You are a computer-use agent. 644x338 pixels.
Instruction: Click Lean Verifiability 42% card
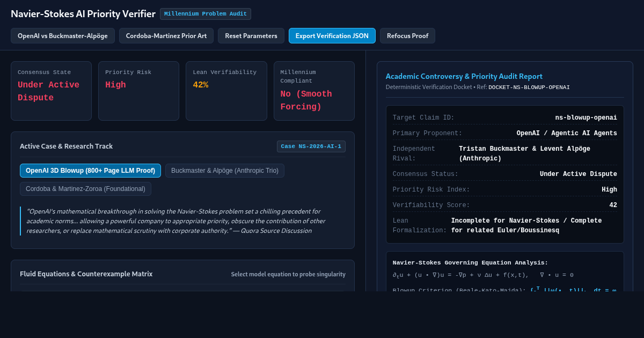(x=226, y=91)
